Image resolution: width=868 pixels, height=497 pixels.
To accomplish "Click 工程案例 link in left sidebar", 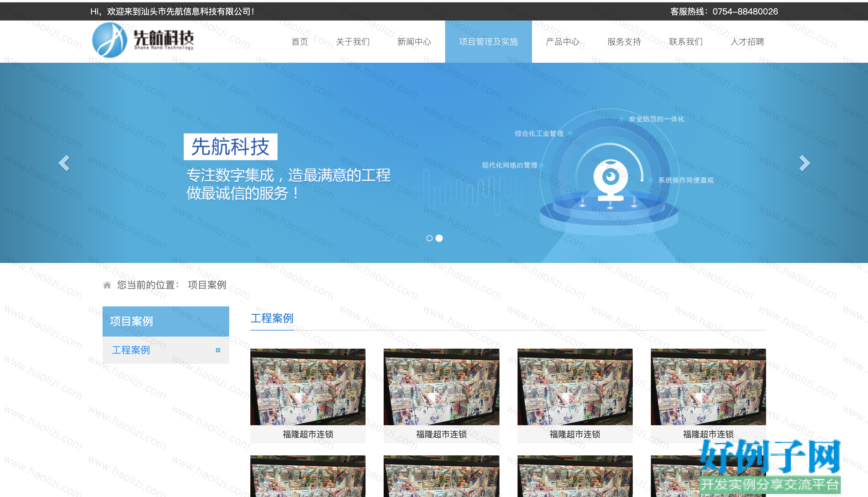I will [x=131, y=350].
